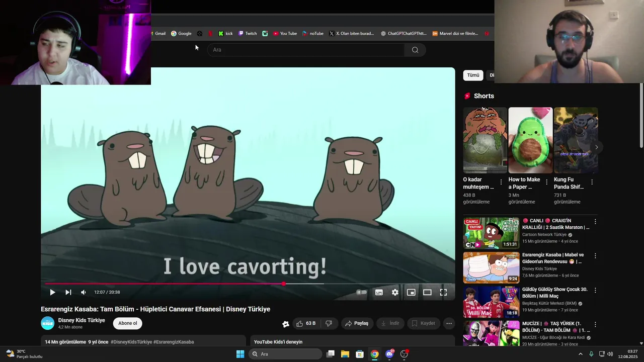The height and width of the screenshot is (362, 644).
Task: Open the You Tube bookmark
Action: tap(285, 34)
